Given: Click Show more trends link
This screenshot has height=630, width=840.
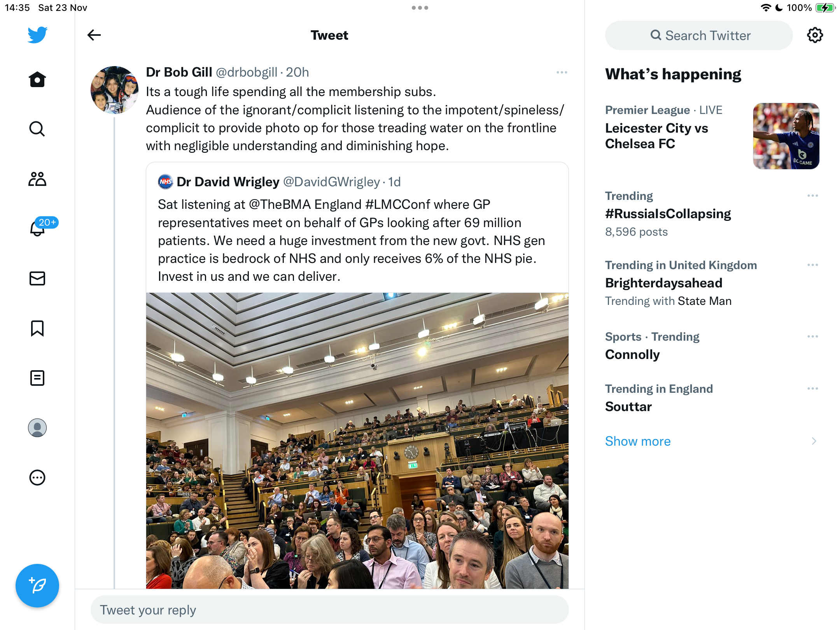Looking at the screenshot, I should 638,441.
